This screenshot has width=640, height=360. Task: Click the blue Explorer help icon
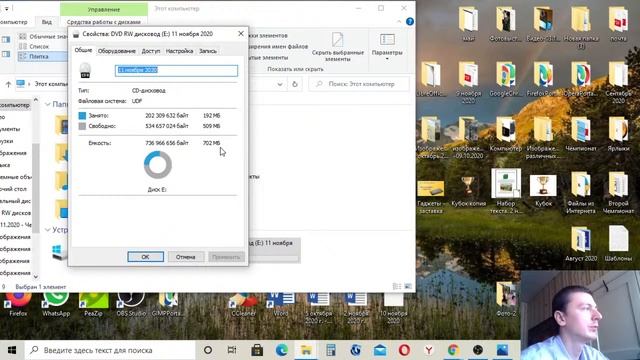410,21
